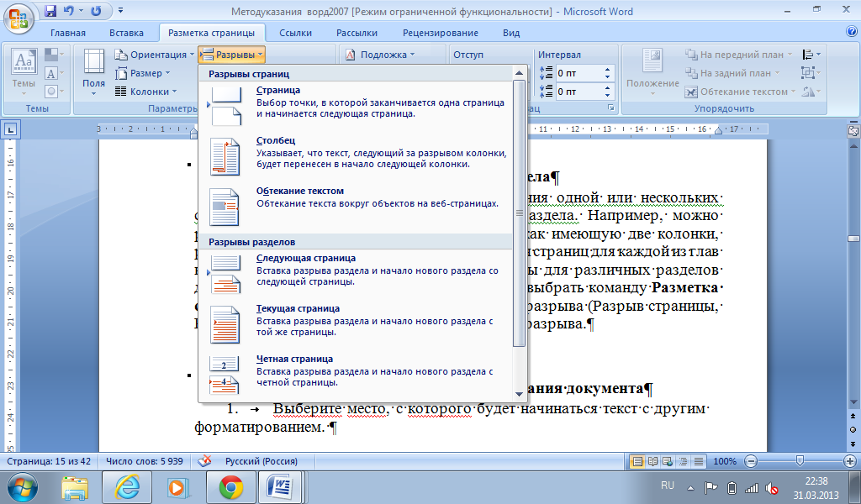Open paragraph dialog launcher
This screenshot has width=861, height=504.
pos(610,108)
